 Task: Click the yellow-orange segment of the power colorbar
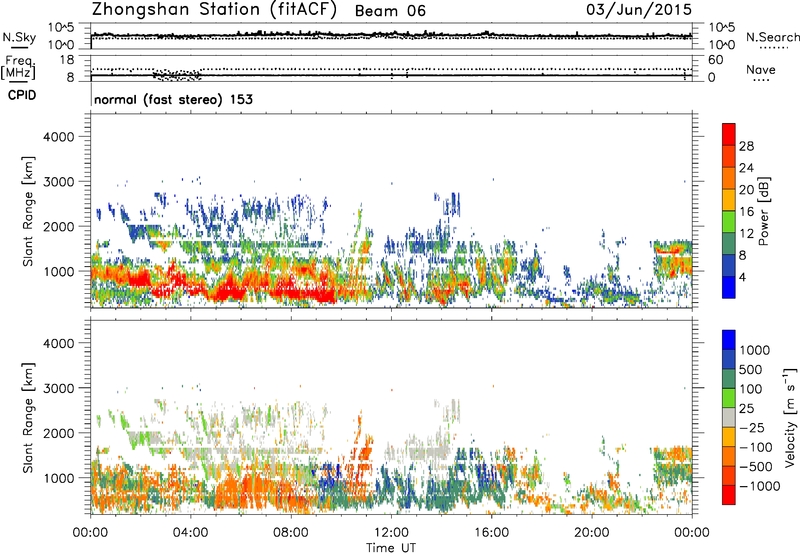(729, 200)
